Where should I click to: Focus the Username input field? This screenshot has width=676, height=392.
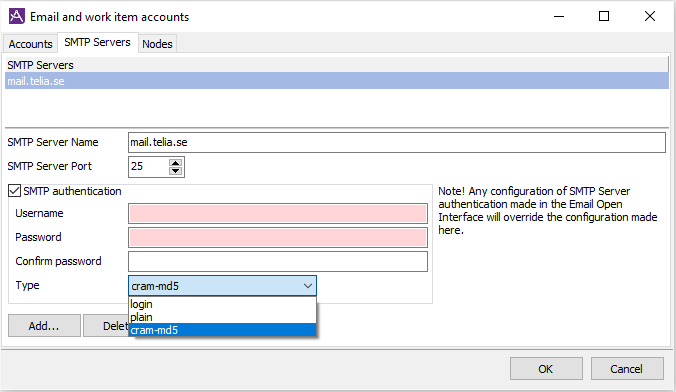click(278, 213)
